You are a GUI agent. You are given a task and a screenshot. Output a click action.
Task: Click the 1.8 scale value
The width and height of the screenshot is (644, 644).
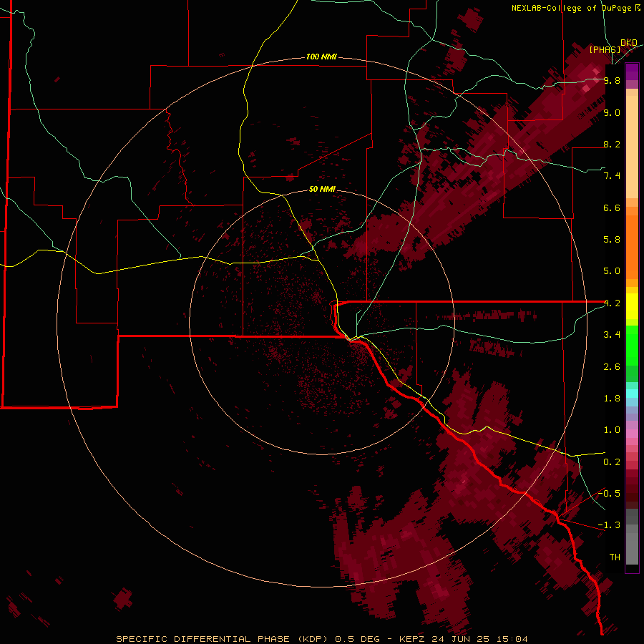[612, 399]
